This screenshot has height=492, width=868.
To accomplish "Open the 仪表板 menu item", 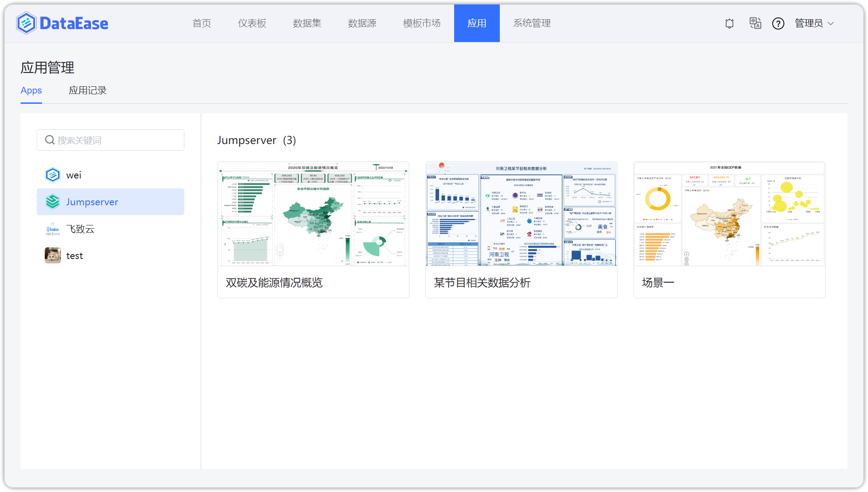I will 252,23.
